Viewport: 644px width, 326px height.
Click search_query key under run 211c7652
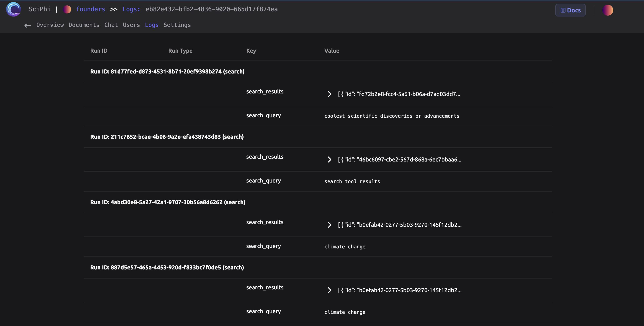(x=263, y=181)
